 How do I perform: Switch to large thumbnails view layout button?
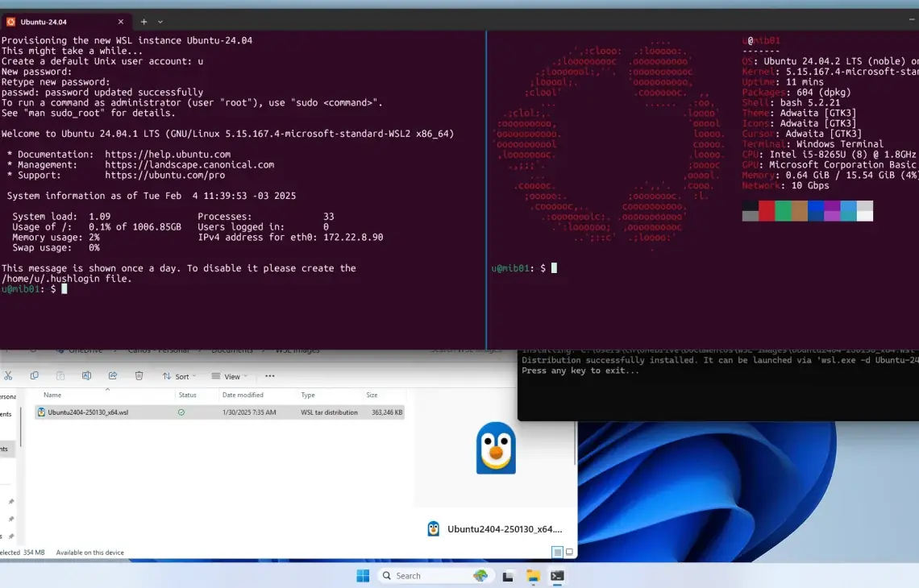569,552
